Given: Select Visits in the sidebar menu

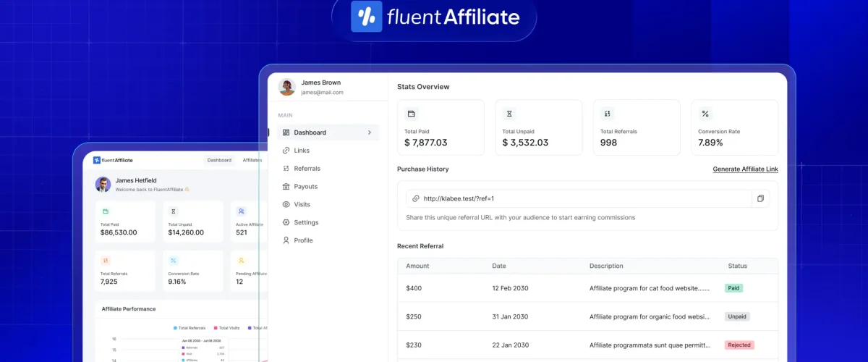Looking at the screenshot, I should [x=302, y=205].
